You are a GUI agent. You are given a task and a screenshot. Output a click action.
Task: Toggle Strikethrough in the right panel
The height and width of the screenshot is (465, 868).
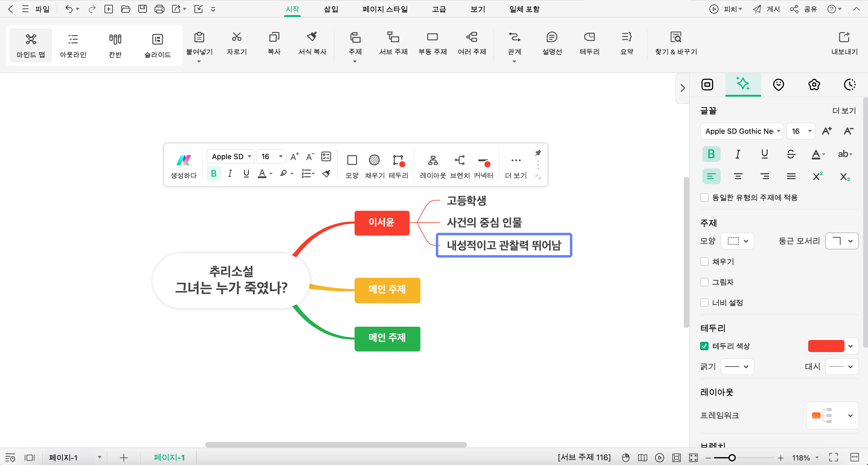click(791, 154)
